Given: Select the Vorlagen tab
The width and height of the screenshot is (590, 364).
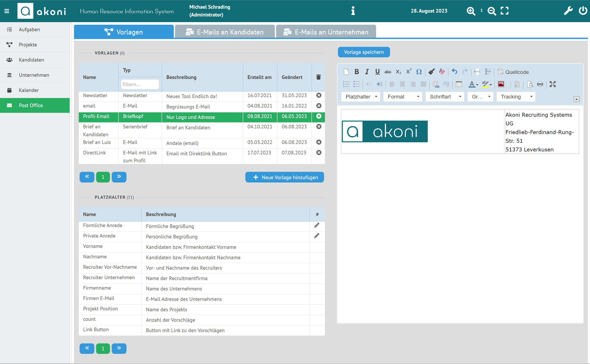Looking at the screenshot, I should coord(124,32).
